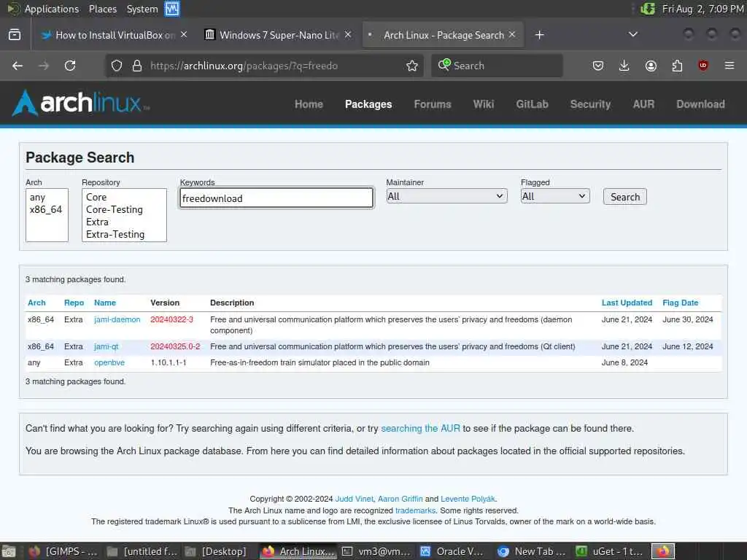Expand the Maintainer dropdown
This screenshot has width=747, height=560.
pos(446,196)
